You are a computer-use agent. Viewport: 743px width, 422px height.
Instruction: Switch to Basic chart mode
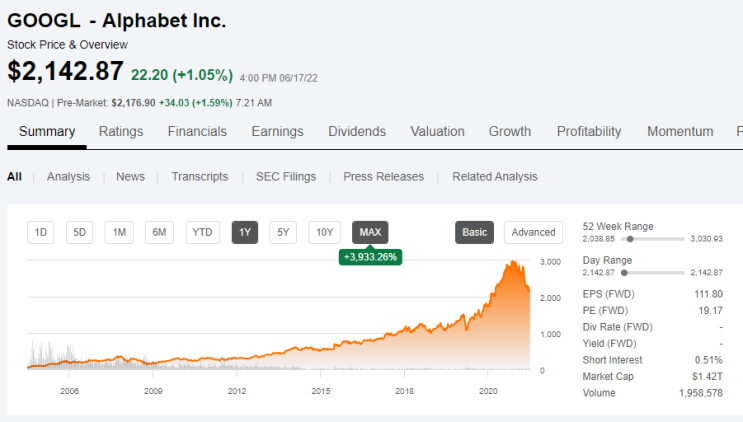pyautogui.click(x=474, y=233)
